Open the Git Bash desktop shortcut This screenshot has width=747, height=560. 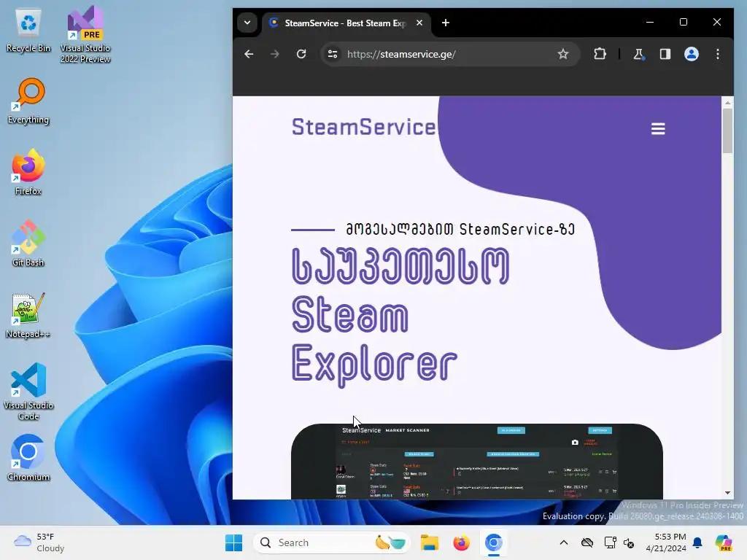click(x=28, y=244)
